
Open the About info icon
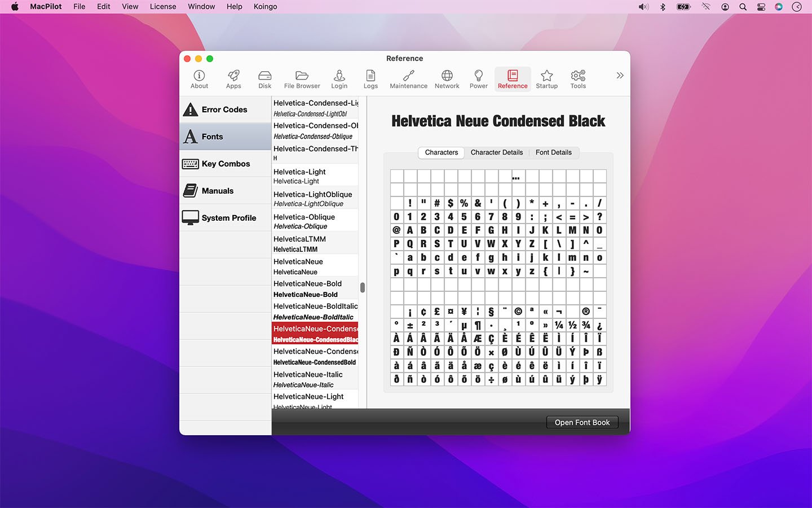point(198,79)
